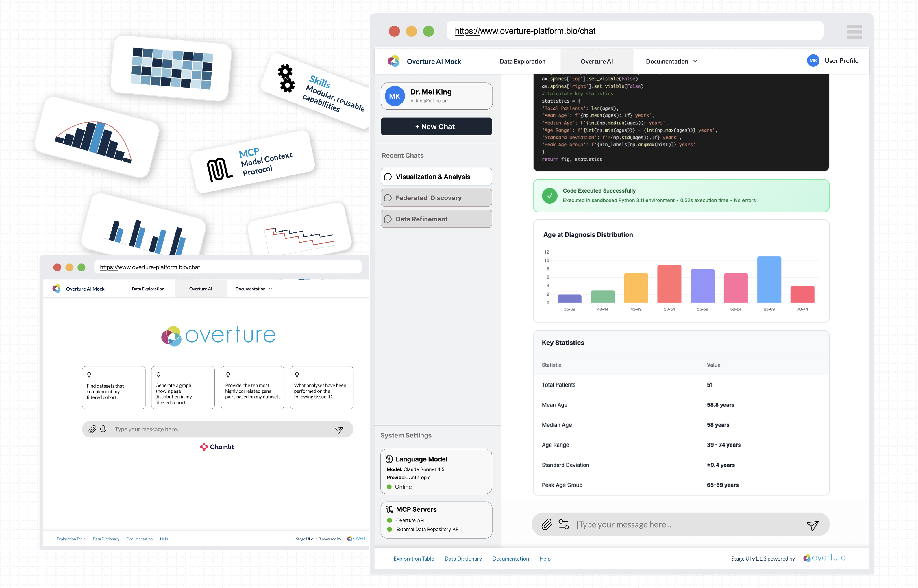This screenshot has height=588, width=918.
Task: Click the Chainlit logo below the input
Action: point(217,447)
